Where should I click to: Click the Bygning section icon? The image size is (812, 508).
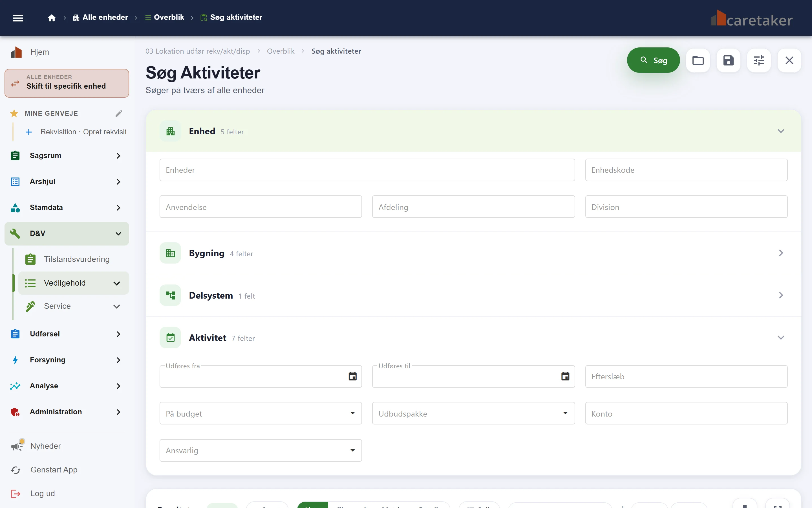171,253
